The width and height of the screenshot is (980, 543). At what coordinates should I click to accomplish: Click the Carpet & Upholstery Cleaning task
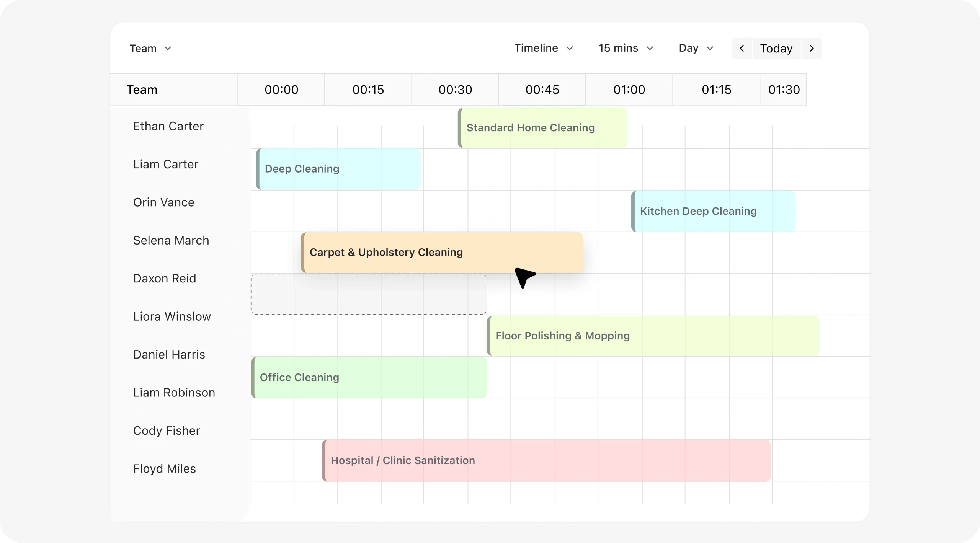pyautogui.click(x=442, y=252)
